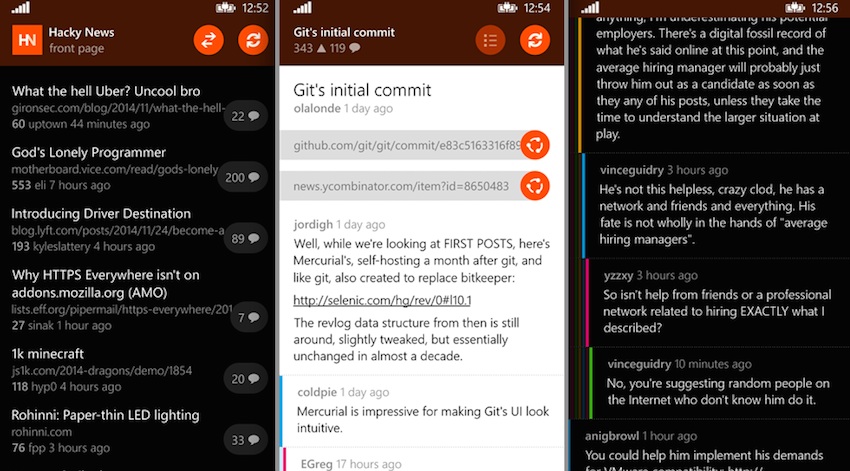Open 33 comments for Rohinni story
Image resolution: width=850 pixels, height=471 pixels.
(x=246, y=440)
